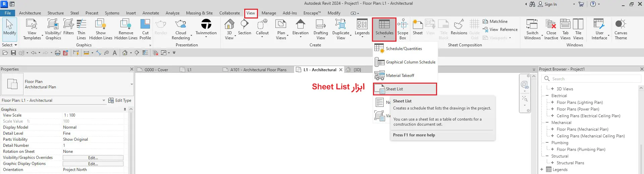Viewport: 644px width, 174px height.
Task: Switch to the Architecture ribbon tab
Action: (x=30, y=13)
